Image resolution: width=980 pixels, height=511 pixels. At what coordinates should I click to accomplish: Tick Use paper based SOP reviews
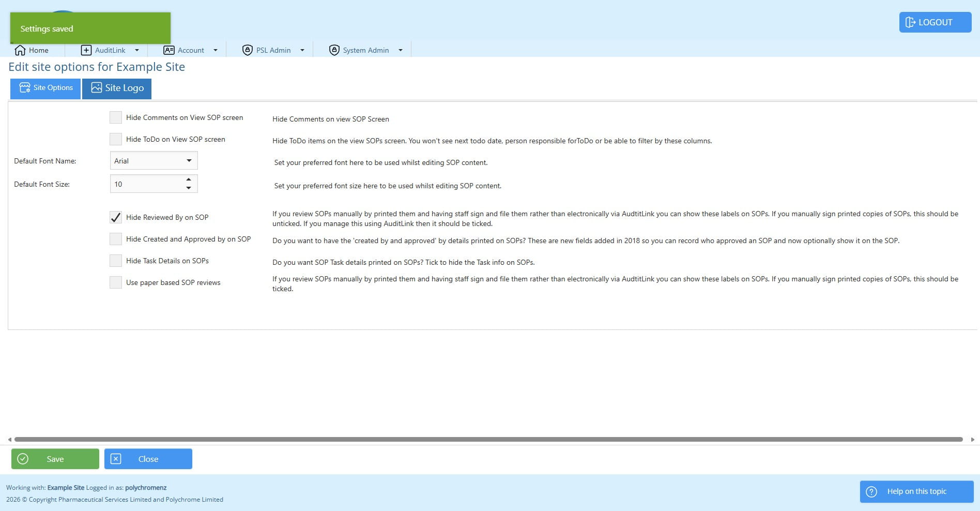pos(116,282)
